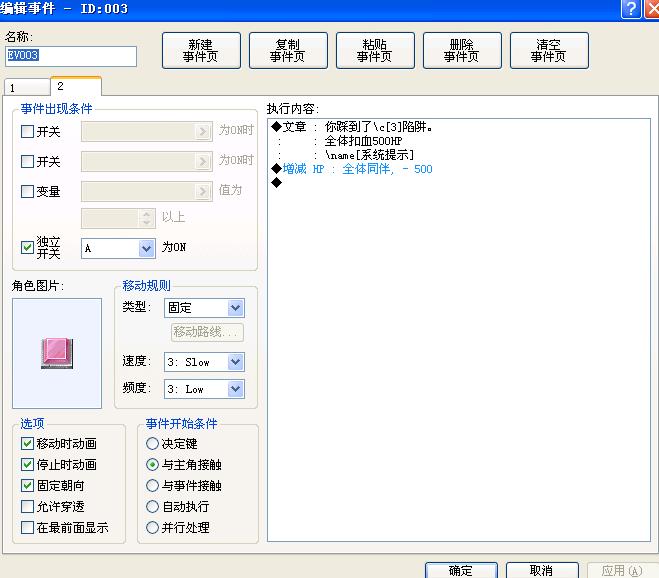Click the 新建事件页 button
The height and width of the screenshot is (578, 659).
click(x=201, y=50)
